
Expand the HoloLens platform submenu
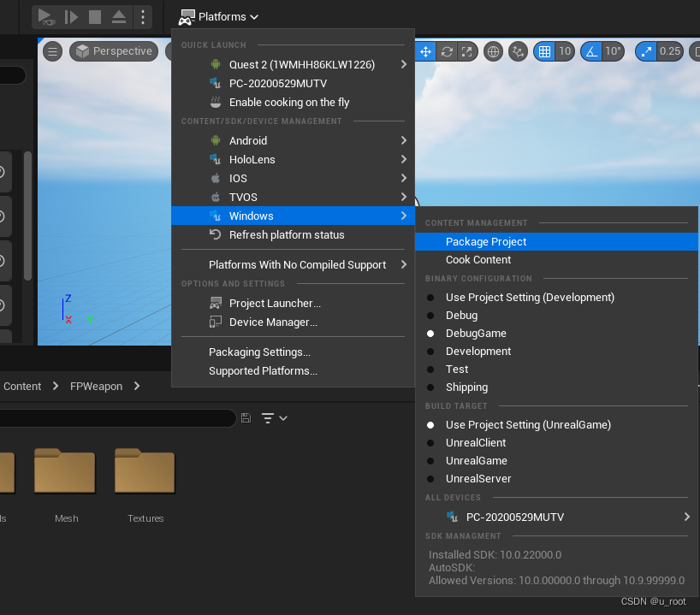(x=293, y=159)
